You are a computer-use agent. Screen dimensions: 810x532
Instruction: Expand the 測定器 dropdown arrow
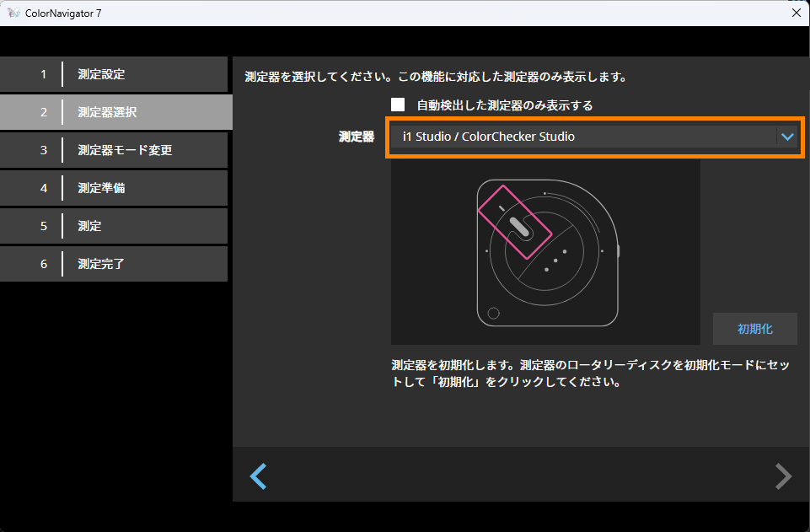(787, 137)
